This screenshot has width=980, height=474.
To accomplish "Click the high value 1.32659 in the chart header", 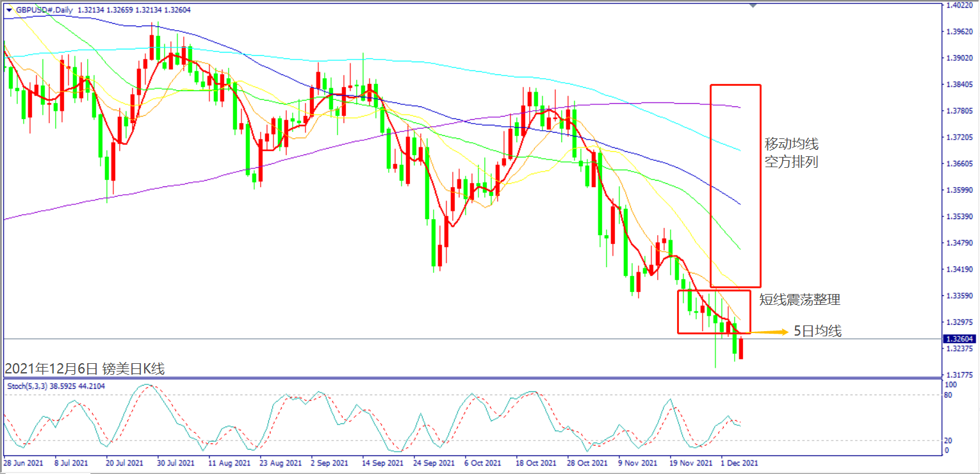I will point(122,10).
